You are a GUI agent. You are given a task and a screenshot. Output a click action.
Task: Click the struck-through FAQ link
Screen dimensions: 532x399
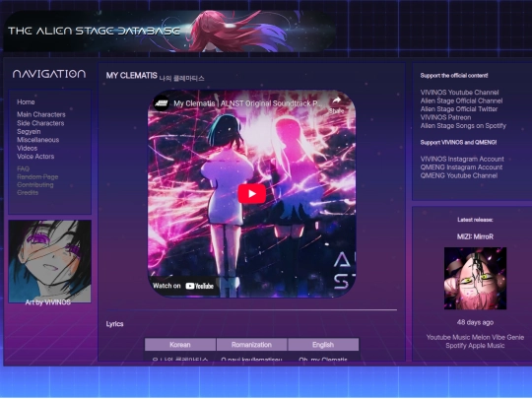pos(23,169)
